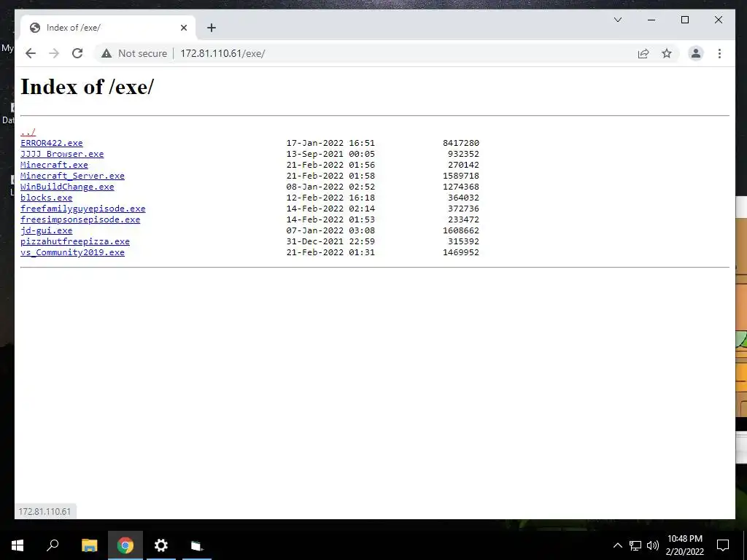Click the Minecraft.exe link
The height and width of the screenshot is (560, 747).
54,165
